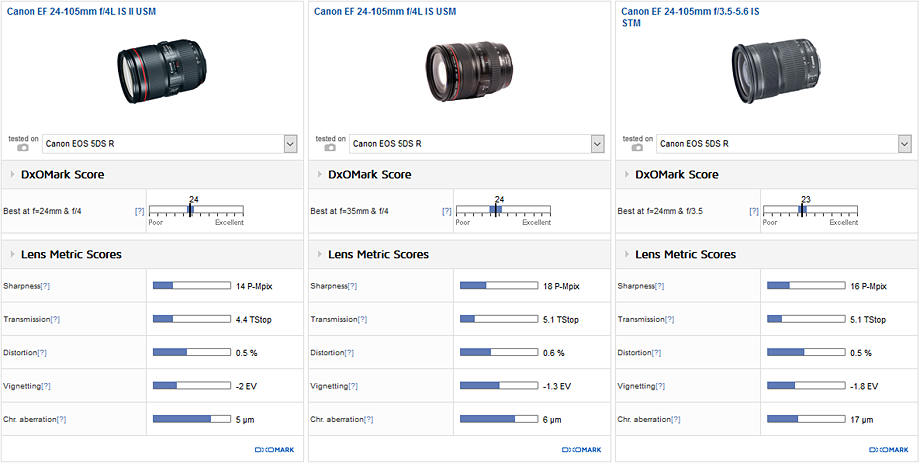Open Transmission help [?] in first lens panel
The height and width of the screenshot is (463, 920).
point(55,320)
